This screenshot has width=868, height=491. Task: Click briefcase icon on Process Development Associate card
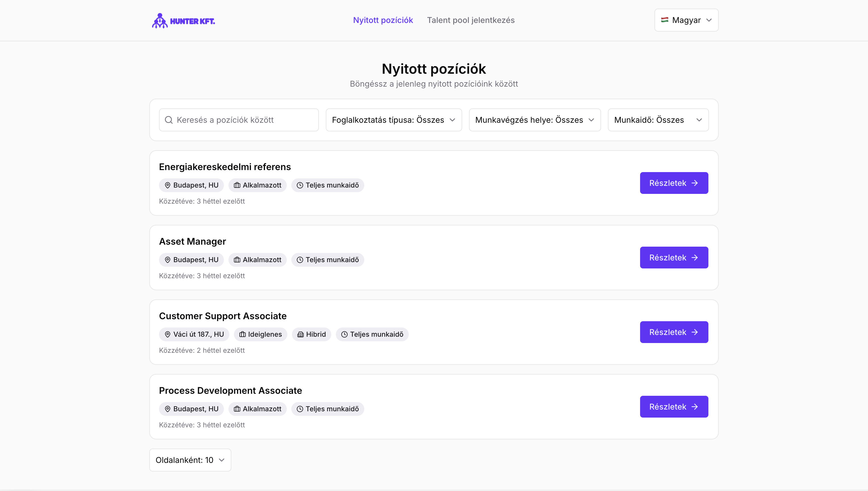237,409
